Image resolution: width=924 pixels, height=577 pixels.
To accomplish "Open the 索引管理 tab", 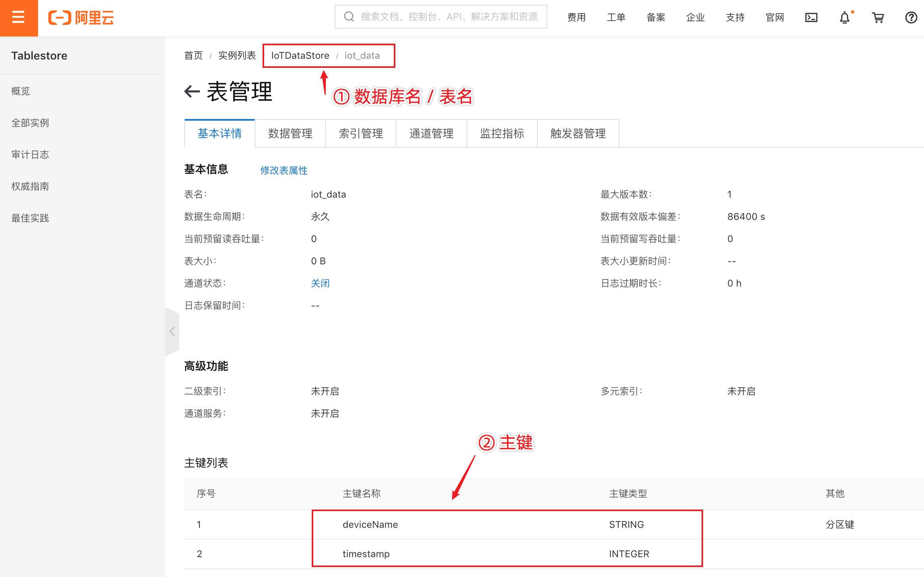I will click(x=361, y=134).
